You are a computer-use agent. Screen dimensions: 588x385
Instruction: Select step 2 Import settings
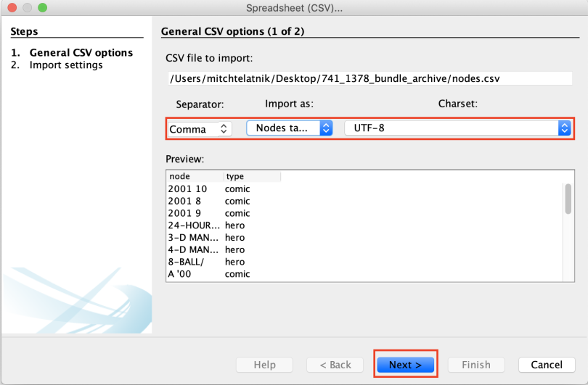click(66, 65)
